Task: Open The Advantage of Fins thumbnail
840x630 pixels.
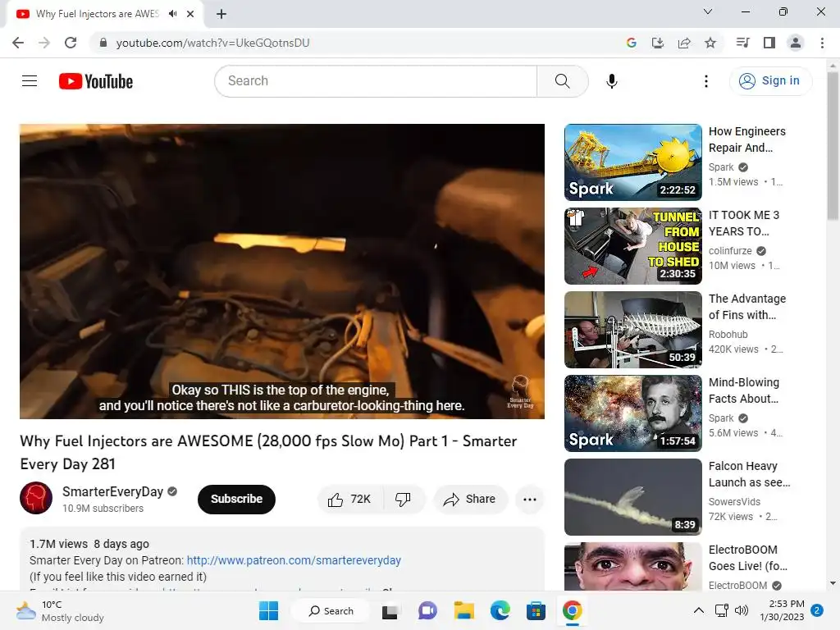Action: (633, 330)
